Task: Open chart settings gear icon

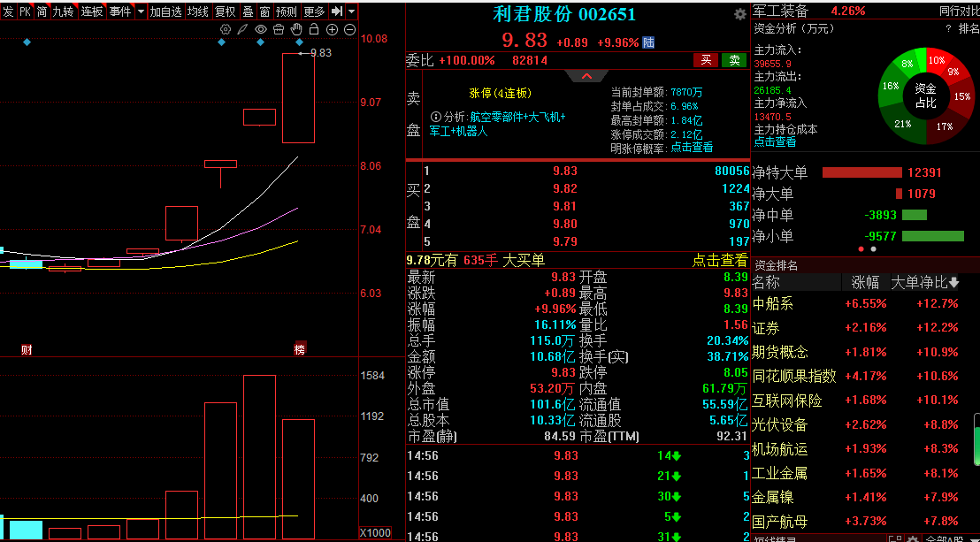Action: [226, 29]
